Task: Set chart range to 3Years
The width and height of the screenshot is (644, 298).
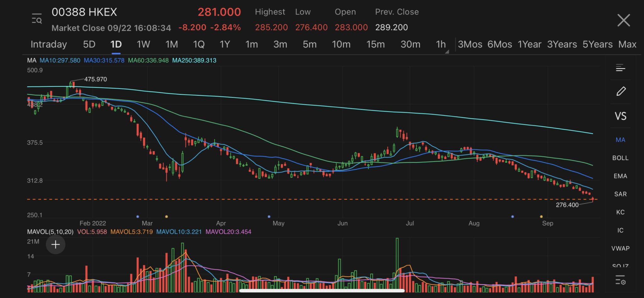Action: [x=562, y=44]
